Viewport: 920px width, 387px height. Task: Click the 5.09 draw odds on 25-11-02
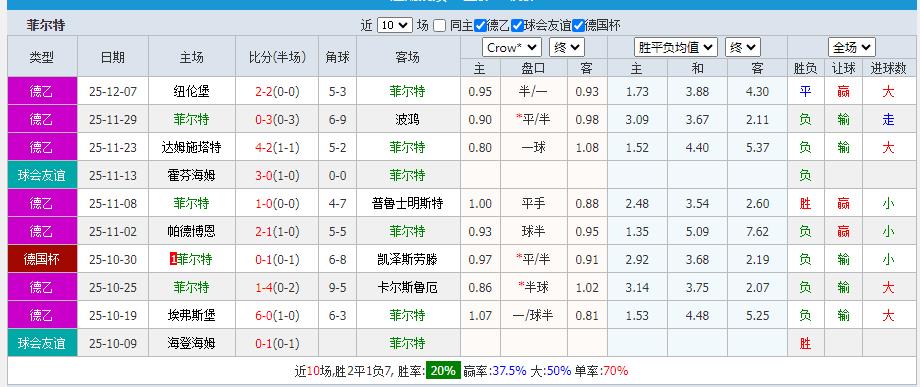[697, 232]
